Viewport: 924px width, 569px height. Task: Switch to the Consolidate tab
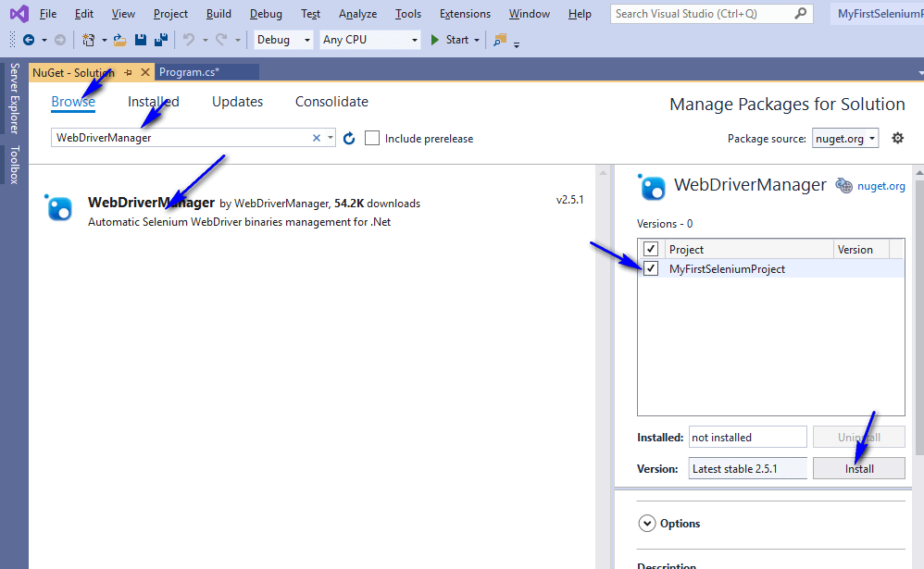point(331,102)
